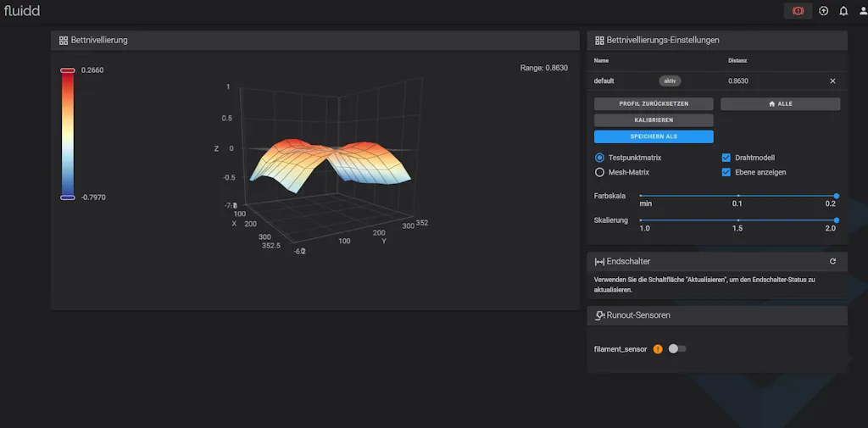Uncheck Ebene anzeigen checkbox
The image size is (868, 428).
point(726,172)
